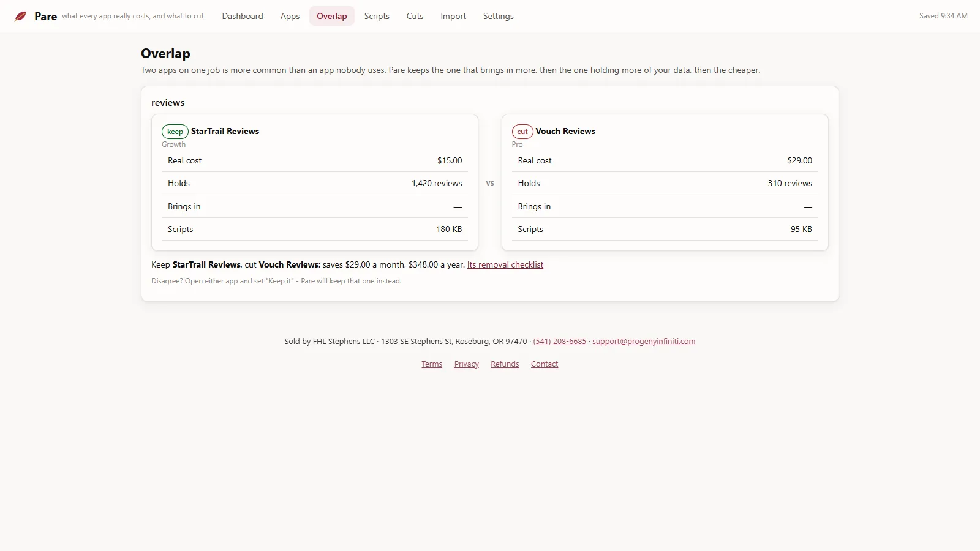Call the (541) 208-6685 phone link
The width and height of the screenshot is (980, 551).
tap(559, 342)
